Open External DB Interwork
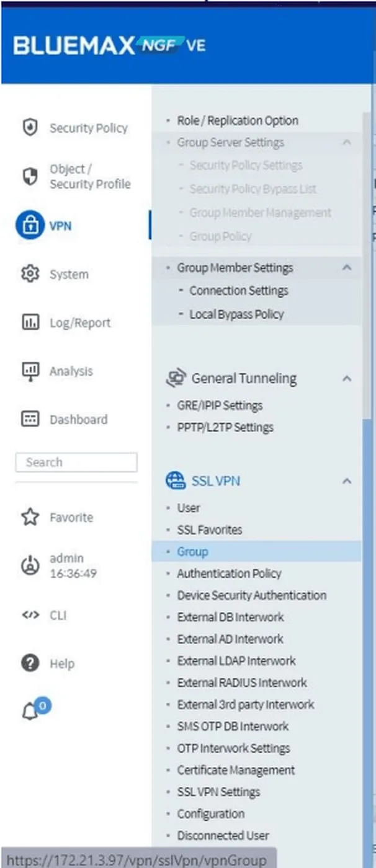 (230, 618)
